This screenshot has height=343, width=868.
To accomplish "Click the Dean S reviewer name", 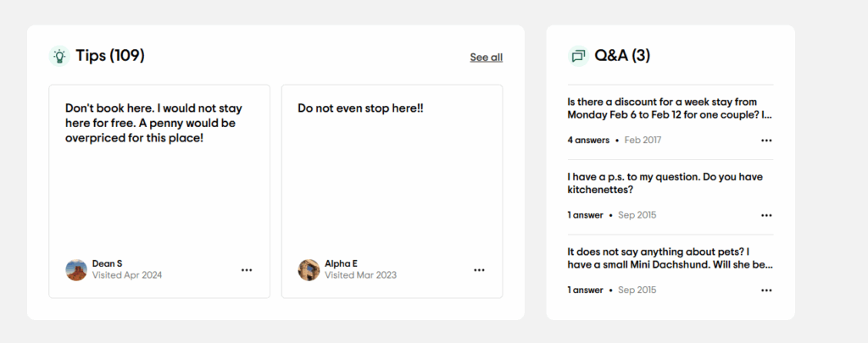I will [x=107, y=264].
